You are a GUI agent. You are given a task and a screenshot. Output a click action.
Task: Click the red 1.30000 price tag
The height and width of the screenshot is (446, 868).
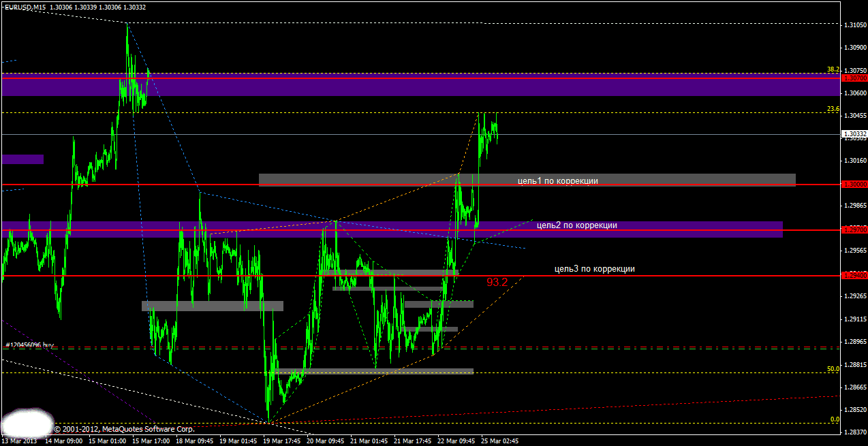tap(855, 185)
